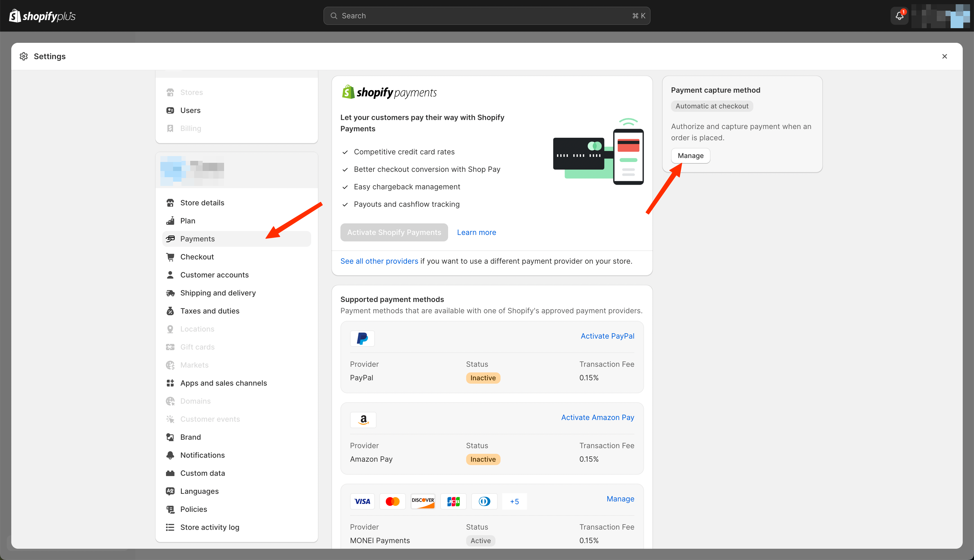Click the Shipping and delivery truck icon

point(170,293)
